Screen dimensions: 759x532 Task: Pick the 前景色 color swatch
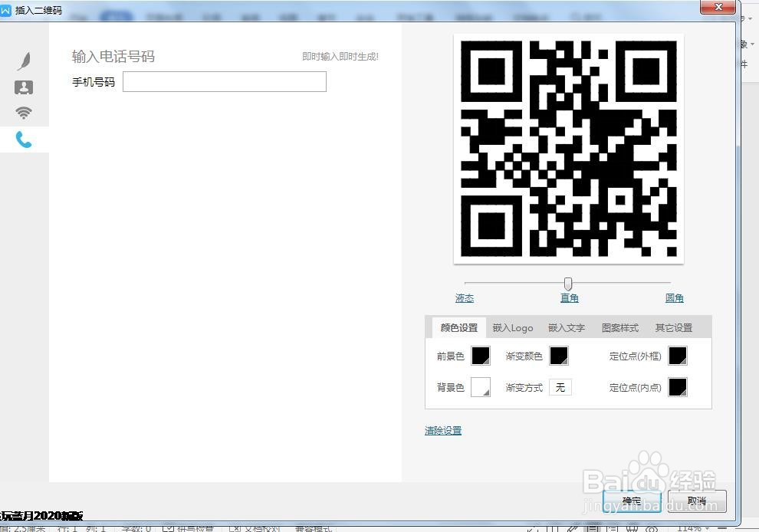click(x=481, y=356)
